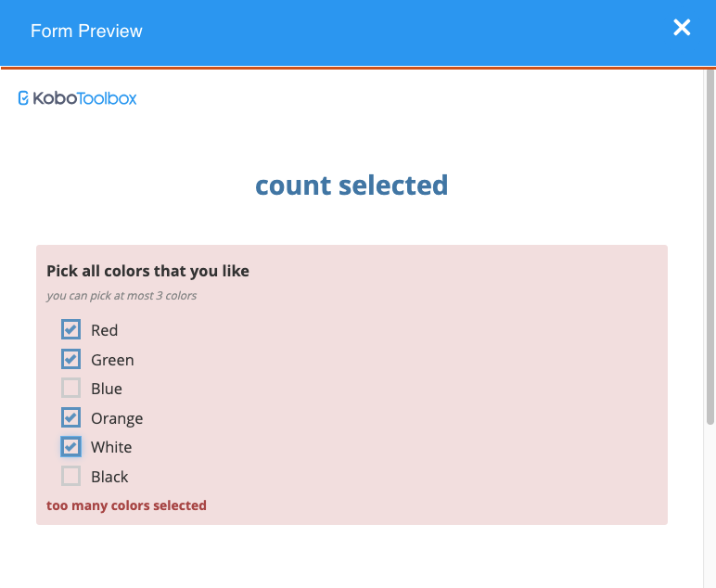The width and height of the screenshot is (716, 588).
Task: Click the Orange option label
Action: (x=117, y=418)
